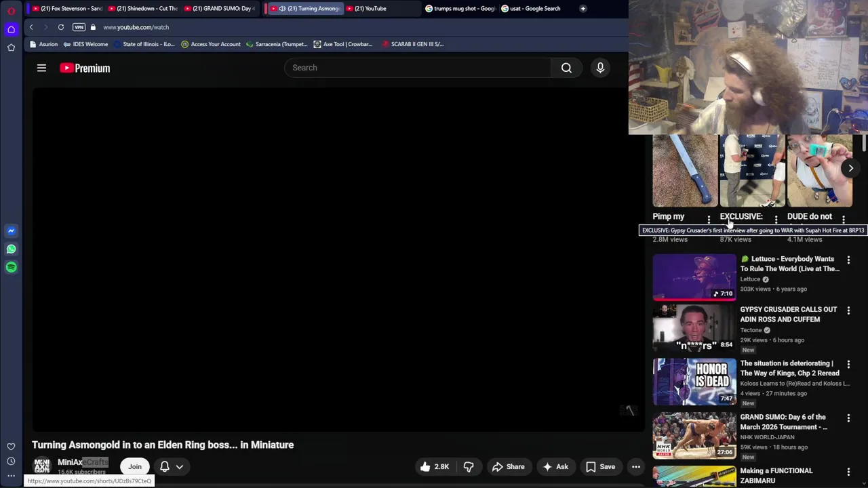Viewport: 868px width, 488px height.
Task: Play Lettuce Everybody Wants To Rule thumbnail
Action: (694, 277)
